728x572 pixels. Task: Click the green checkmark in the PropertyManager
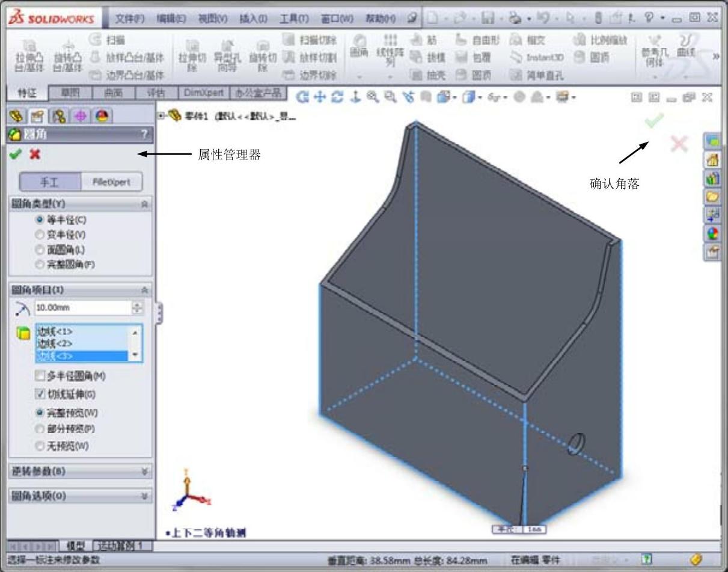pyautogui.click(x=15, y=154)
